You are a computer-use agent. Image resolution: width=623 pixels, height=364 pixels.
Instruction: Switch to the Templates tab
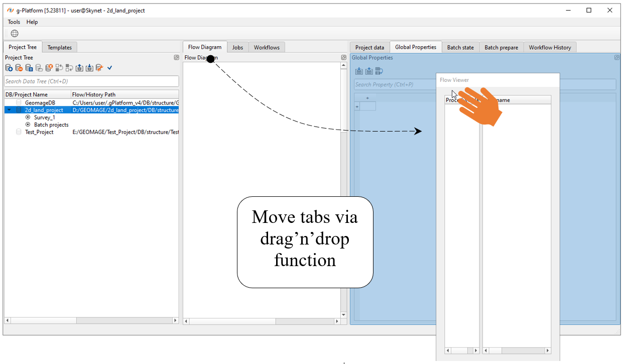60,48
